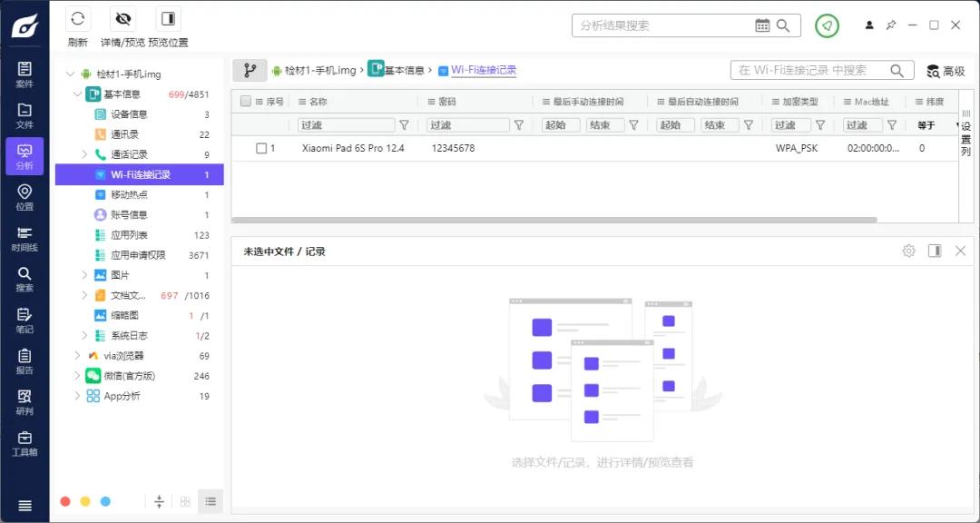Open the 预览位置 layout icon
980x523 pixels.
pyautogui.click(x=168, y=19)
